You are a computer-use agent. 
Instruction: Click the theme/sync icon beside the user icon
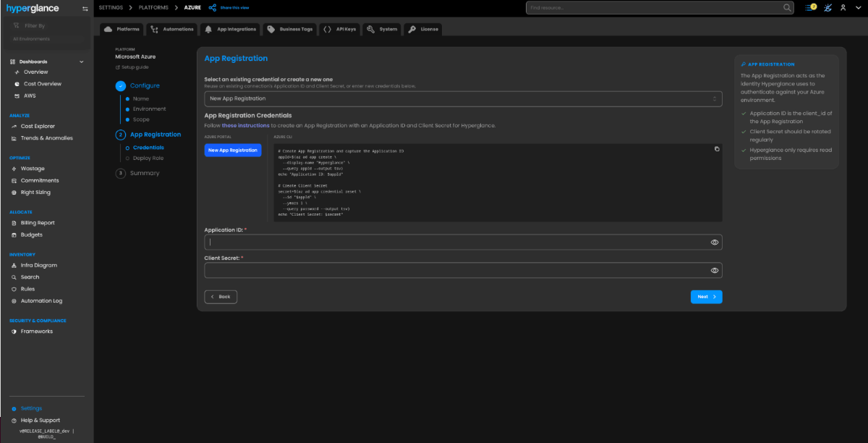click(x=827, y=7)
